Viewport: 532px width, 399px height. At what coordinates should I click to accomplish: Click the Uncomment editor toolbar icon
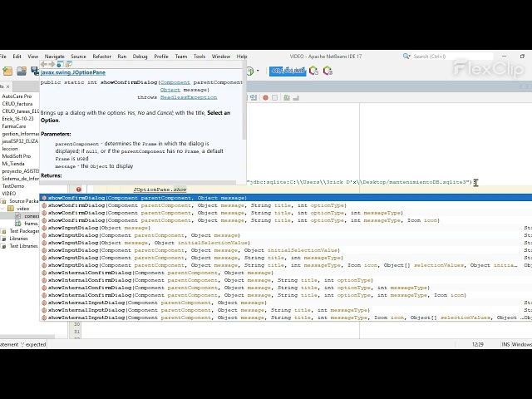click(x=296, y=98)
